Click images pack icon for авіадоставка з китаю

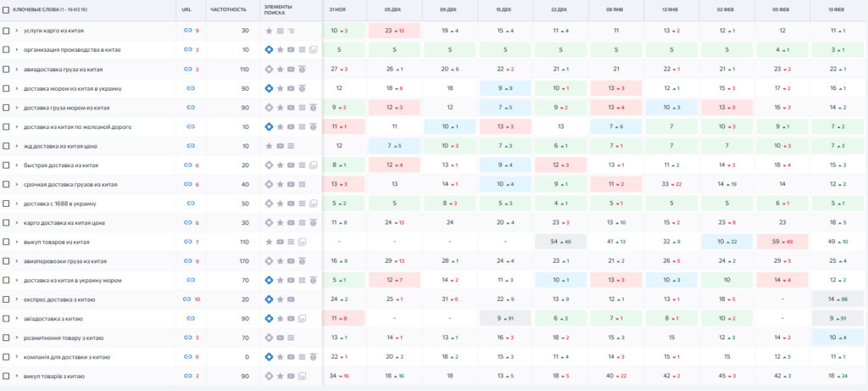point(303,318)
